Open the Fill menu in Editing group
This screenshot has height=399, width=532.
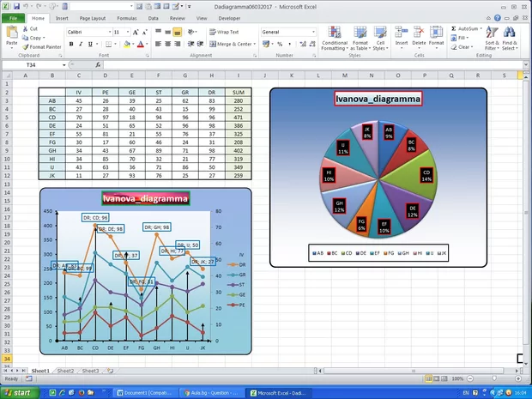coord(460,38)
